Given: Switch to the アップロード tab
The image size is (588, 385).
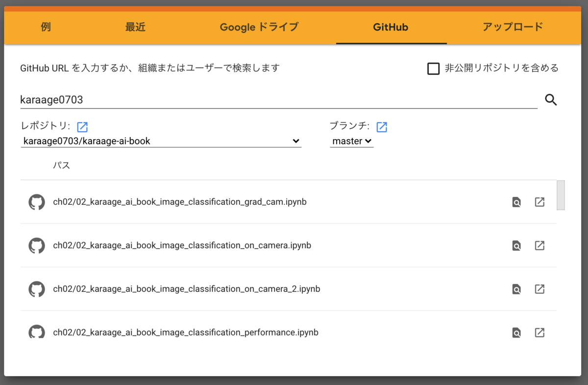Looking at the screenshot, I should tap(513, 27).
